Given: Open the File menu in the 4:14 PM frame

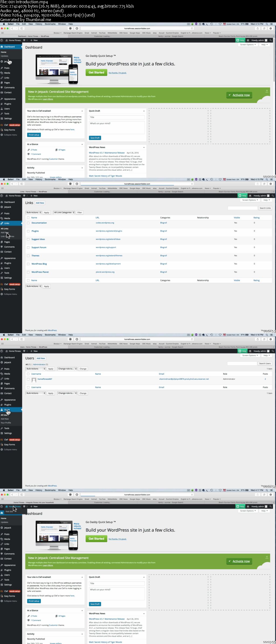Looking at the screenshot, I should [x=18, y=24].
